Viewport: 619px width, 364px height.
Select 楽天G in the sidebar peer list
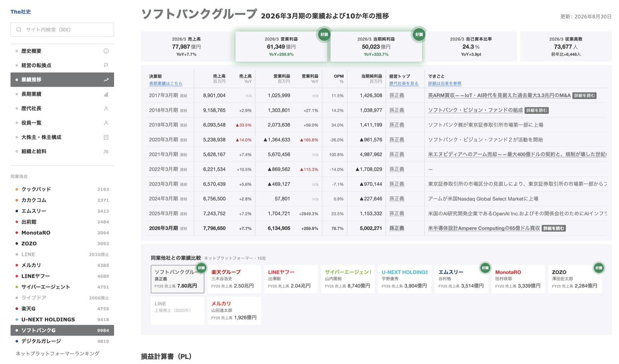click(62, 309)
